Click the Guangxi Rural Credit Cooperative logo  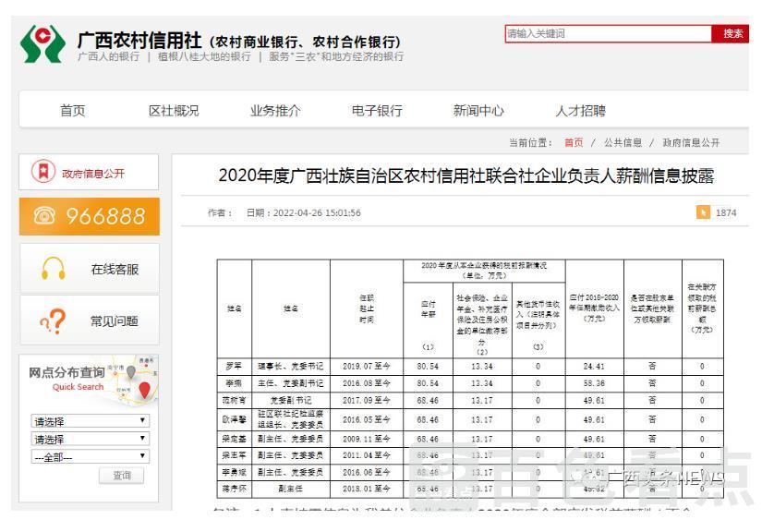pyautogui.click(x=42, y=42)
